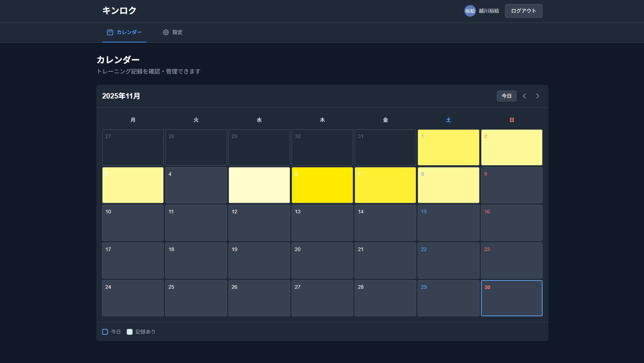The image size is (644, 363).
Task: Open the highlighted November 30 cell
Action: tap(511, 298)
